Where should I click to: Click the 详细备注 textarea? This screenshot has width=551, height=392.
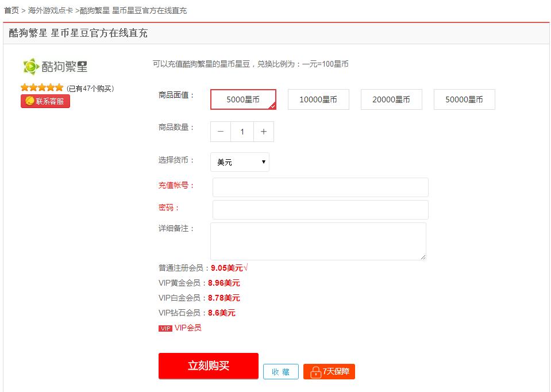coord(318,241)
